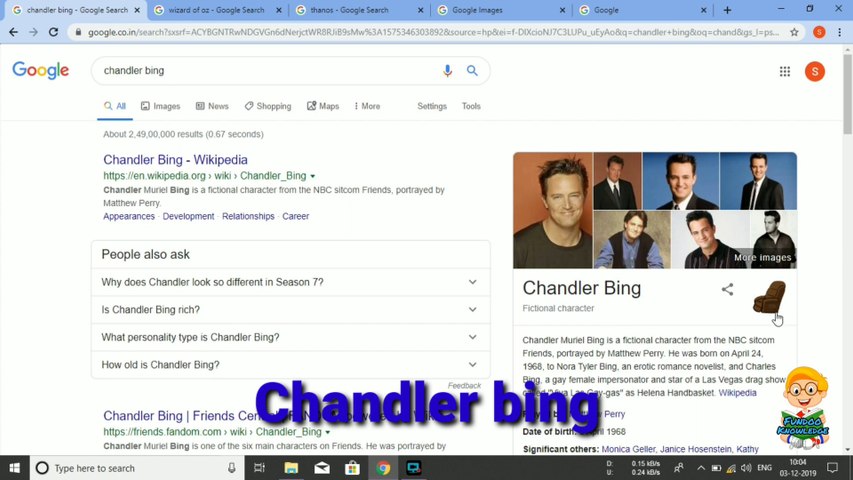The width and height of the screenshot is (853, 480).
Task: Go to the Relationships section link
Action: pos(248,216)
